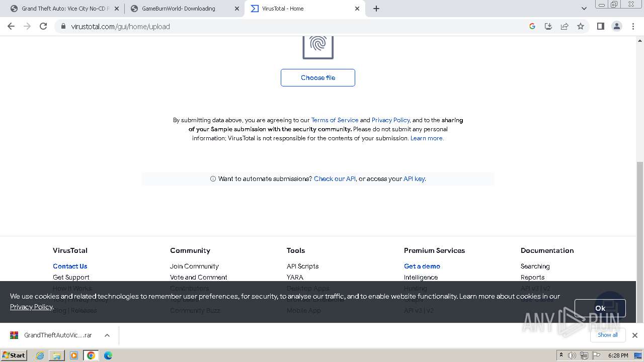Click the Chrome taskbar icon
644x362 pixels.
91,355
